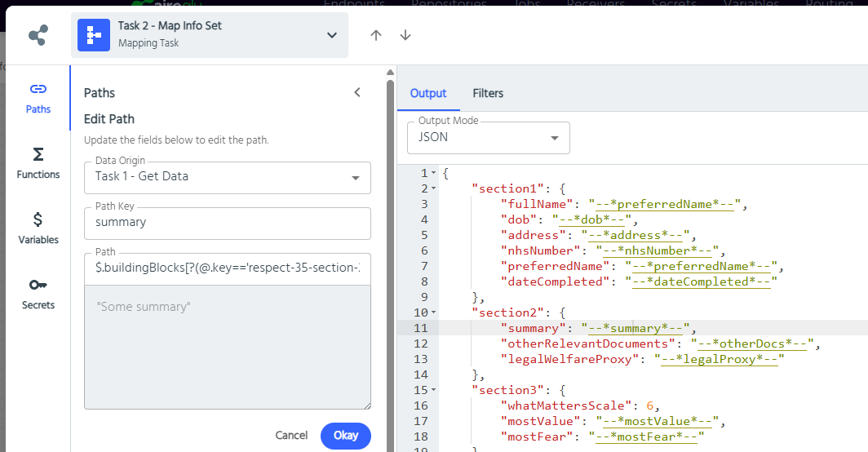Click the blue Mapping Task icon
Viewport: 868px width, 452px height.
click(x=94, y=35)
